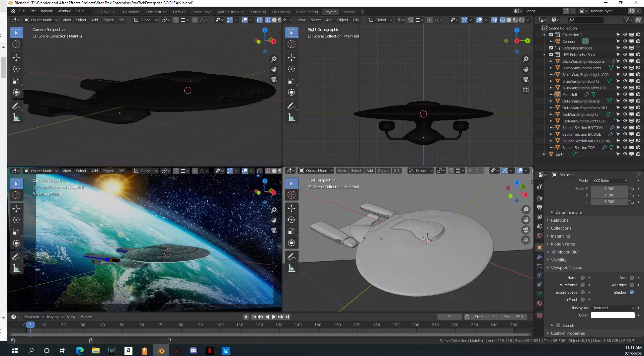
Task: Toggle auto keying record button in timeline
Action: click(x=246, y=317)
